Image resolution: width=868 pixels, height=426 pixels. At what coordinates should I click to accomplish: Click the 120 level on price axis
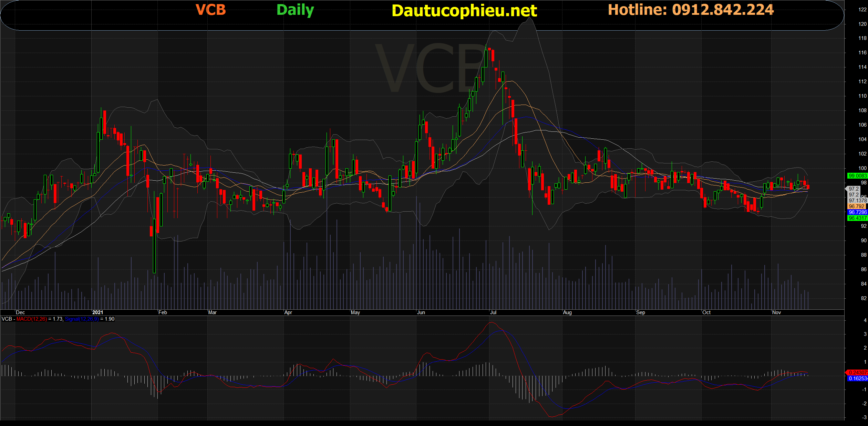tap(862, 24)
